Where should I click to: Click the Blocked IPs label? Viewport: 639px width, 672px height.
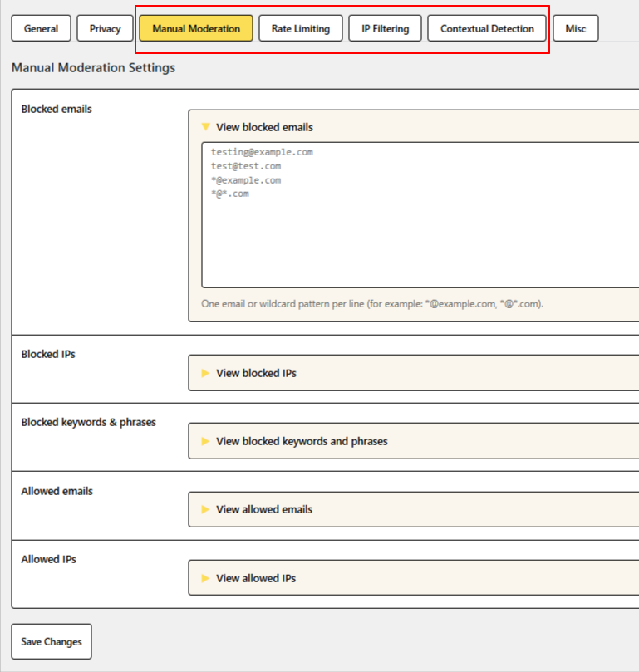[x=48, y=354]
